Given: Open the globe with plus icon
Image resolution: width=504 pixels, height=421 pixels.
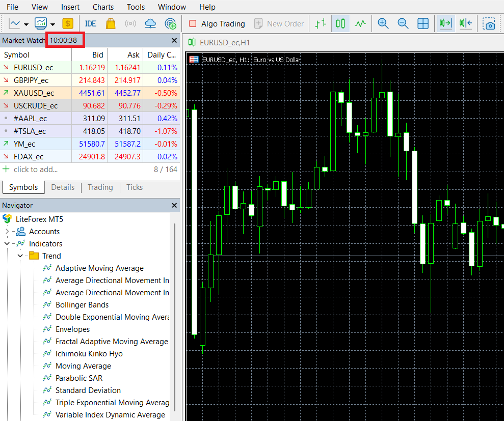Looking at the screenshot, I should click(170, 24).
